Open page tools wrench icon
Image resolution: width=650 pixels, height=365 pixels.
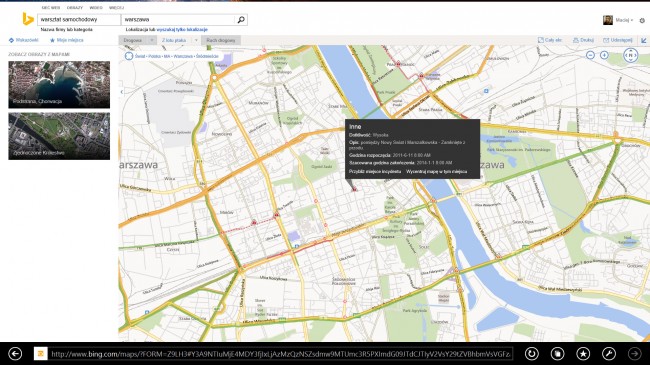click(609, 353)
